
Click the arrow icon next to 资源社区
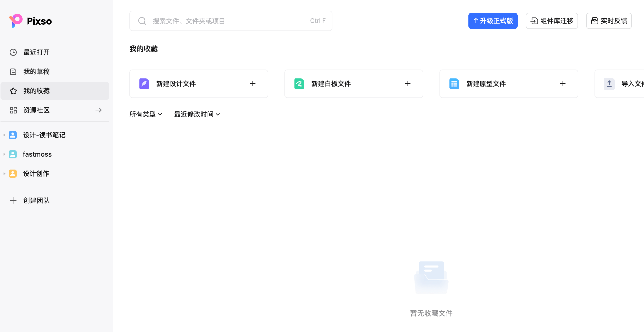pos(98,110)
